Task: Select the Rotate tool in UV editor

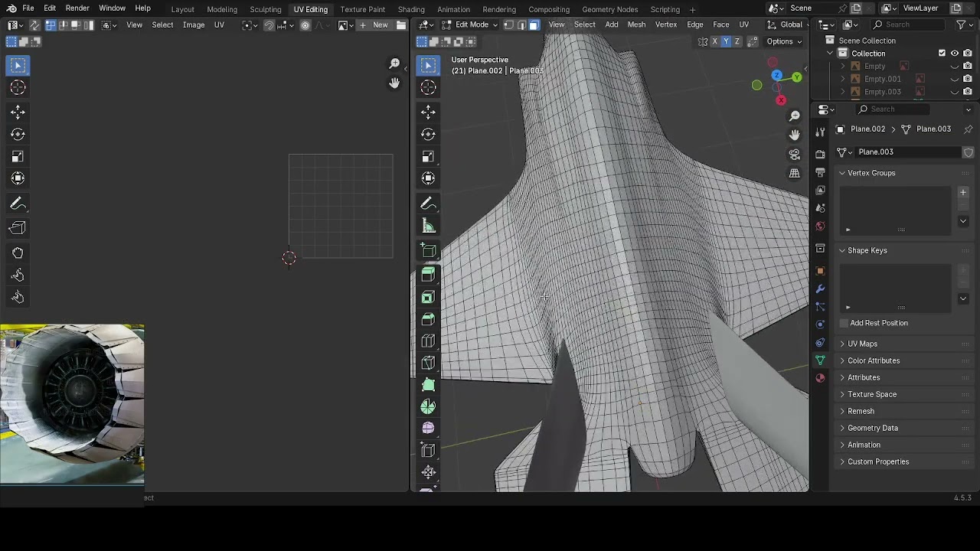Action: tap(18, 135)
